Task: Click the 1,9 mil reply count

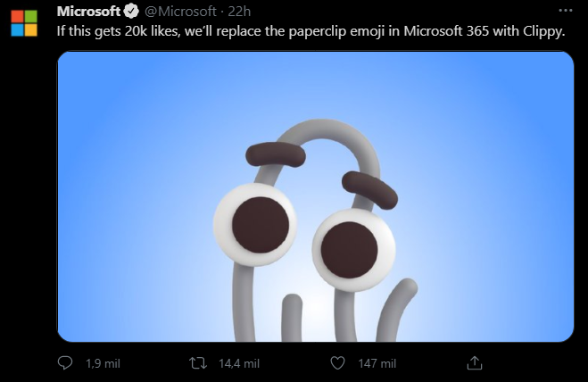Action: click(x=102, y=364)
